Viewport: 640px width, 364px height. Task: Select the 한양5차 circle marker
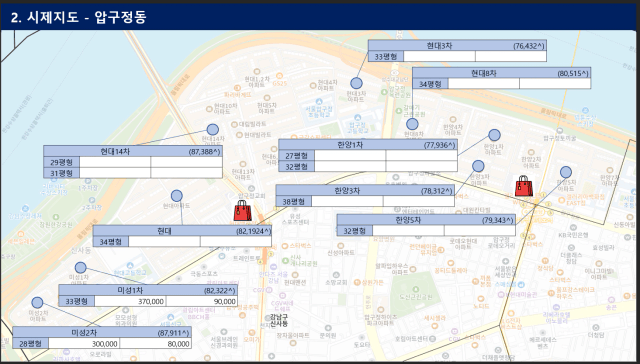point(566,172)
